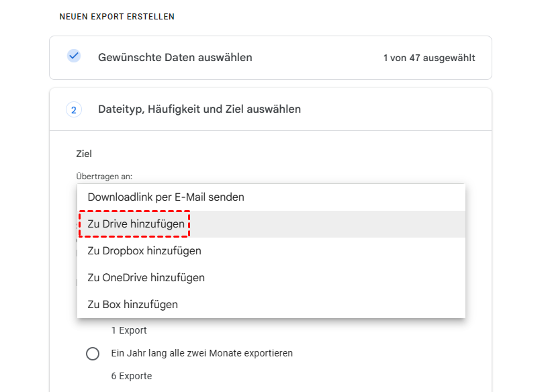The image size is (546, 392).
Task: Click the blue checkmark icon for step one
Action: point(74,56)
